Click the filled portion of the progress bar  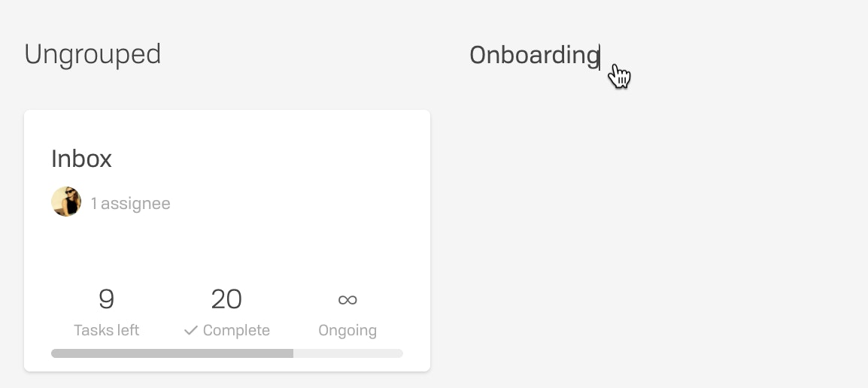click(x=172, y=353)
